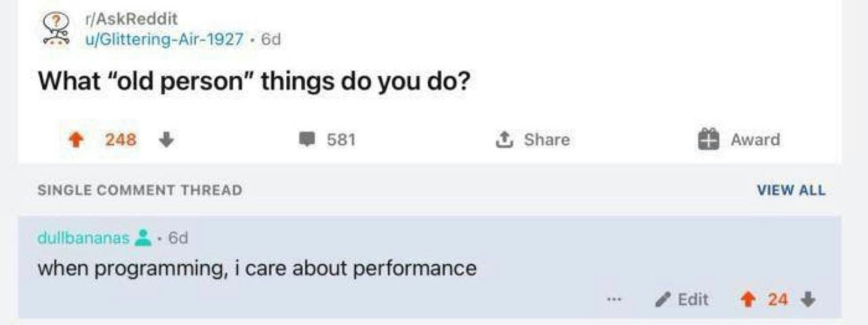This screenshot has height=325, width=868.
Task: Click the comment's 6d timestamp
Action: click(178, 238)
